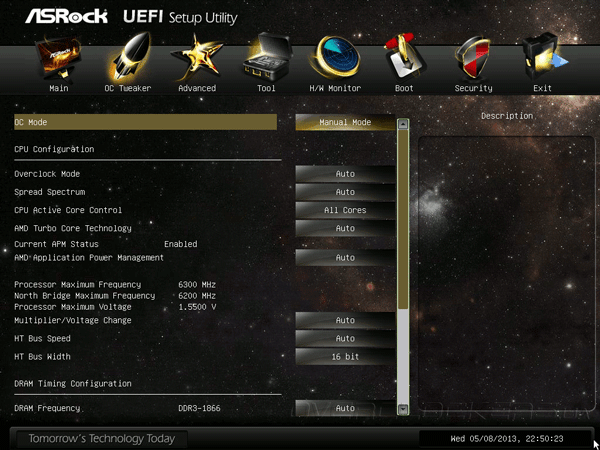Select the CPU Active Core Control label
Screen dimensions: 600x450
tap(68, 210)
